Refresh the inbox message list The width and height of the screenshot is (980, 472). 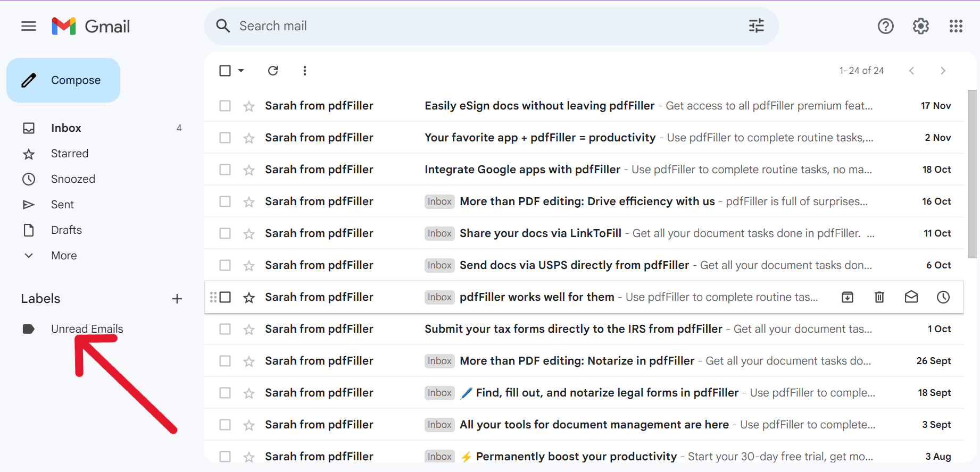click(x=273, y=71)
